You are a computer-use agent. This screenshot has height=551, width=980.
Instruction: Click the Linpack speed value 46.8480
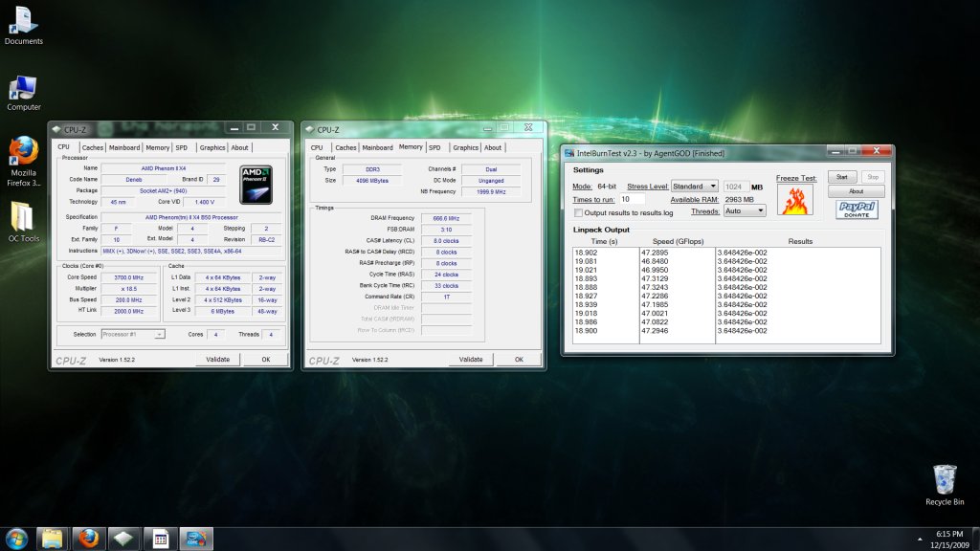(x=655, y=262)
